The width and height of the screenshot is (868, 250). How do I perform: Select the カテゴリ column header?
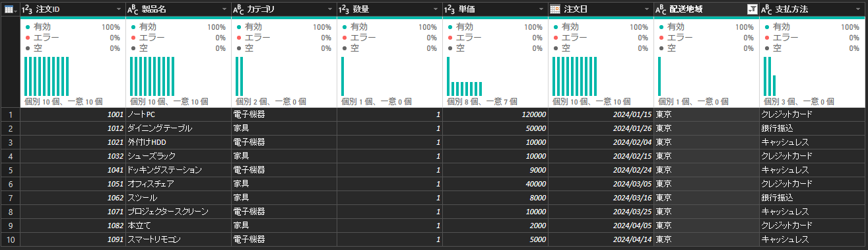point(284,9)
